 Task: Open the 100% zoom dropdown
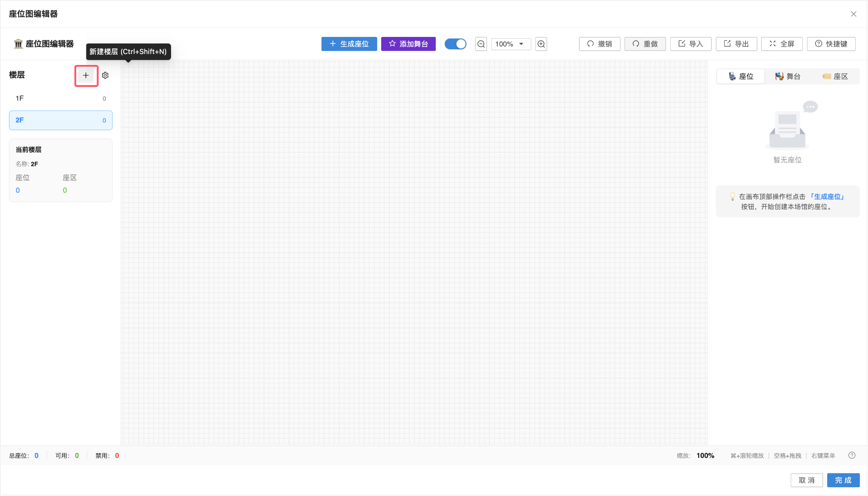(511, 44)
